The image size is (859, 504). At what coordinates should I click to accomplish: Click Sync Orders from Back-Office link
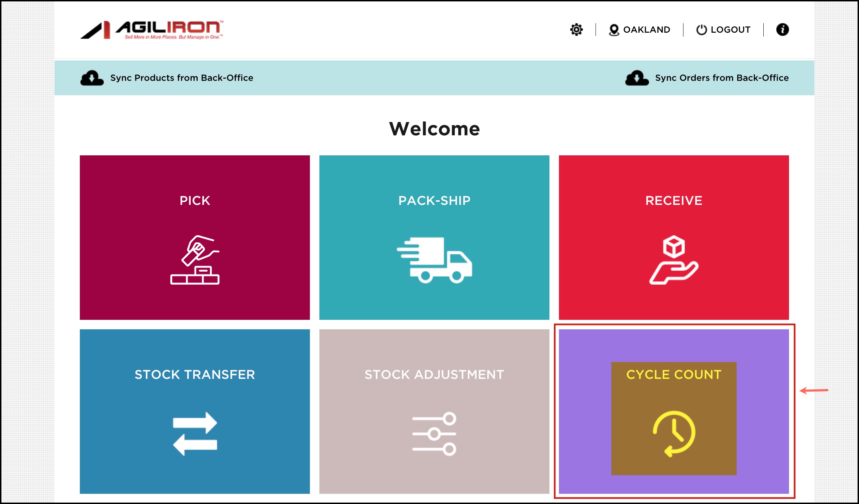pos(722,78)
